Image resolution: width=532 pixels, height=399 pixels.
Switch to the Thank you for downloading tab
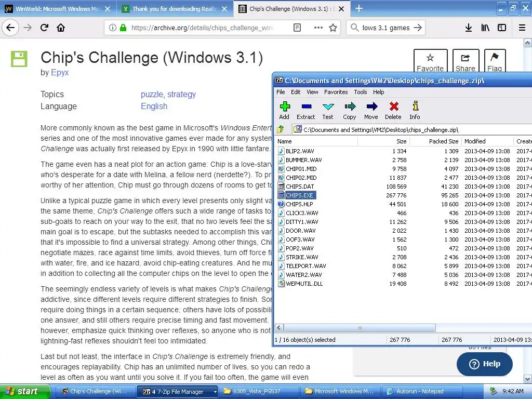coord(175,8)
